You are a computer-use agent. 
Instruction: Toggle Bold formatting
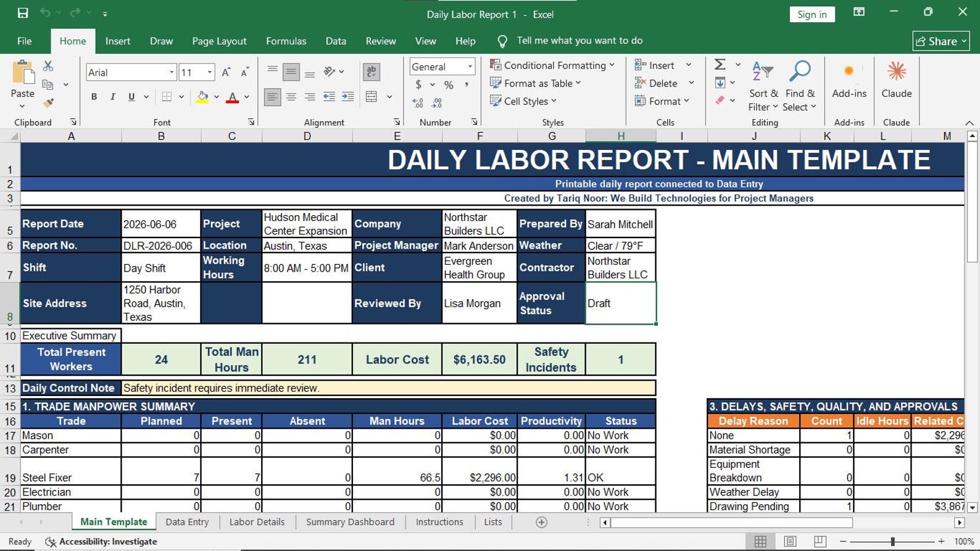(94, 97)
